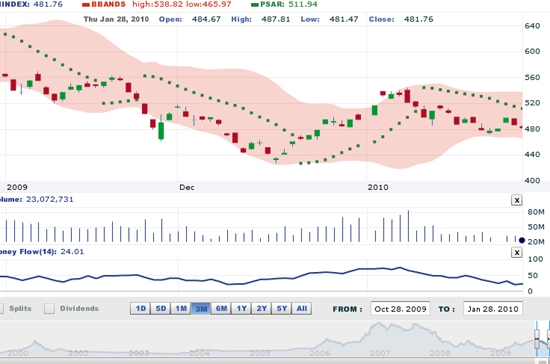Click the FROM date field
This screenshot has width=550, height=364.
[400, 309]
